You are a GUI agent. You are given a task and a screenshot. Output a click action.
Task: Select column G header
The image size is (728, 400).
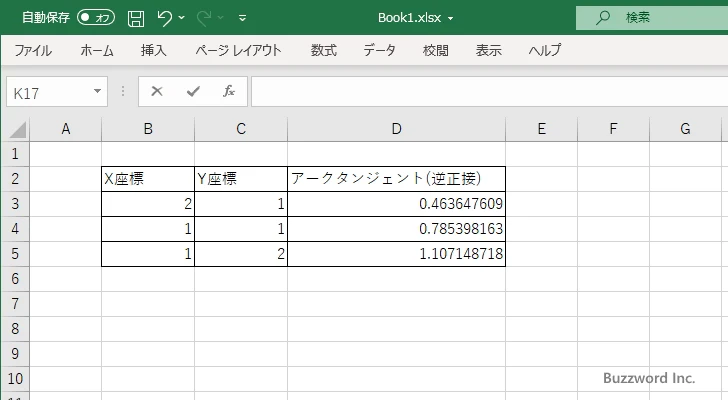tap(685, 129)
